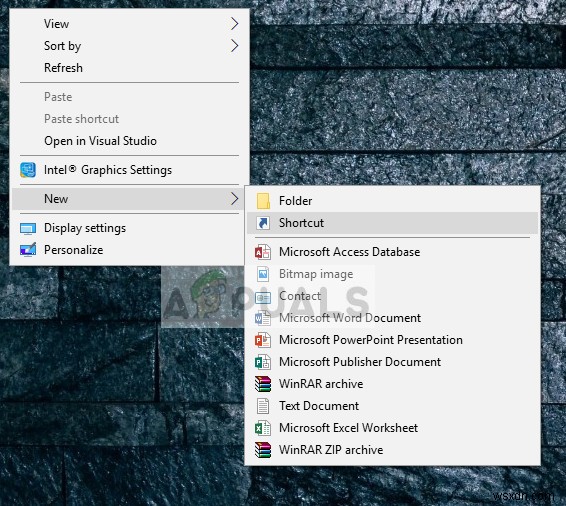This screenshot has width=566, height=506.
Task: Create new Microsoft Excel Worksheet
Action: click(x=393, y=428)
